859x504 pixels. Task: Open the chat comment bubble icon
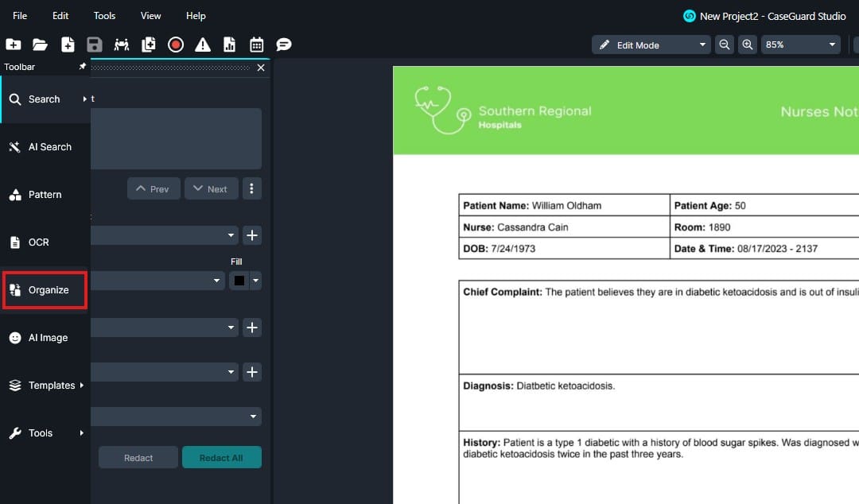[x=284, y=45]
